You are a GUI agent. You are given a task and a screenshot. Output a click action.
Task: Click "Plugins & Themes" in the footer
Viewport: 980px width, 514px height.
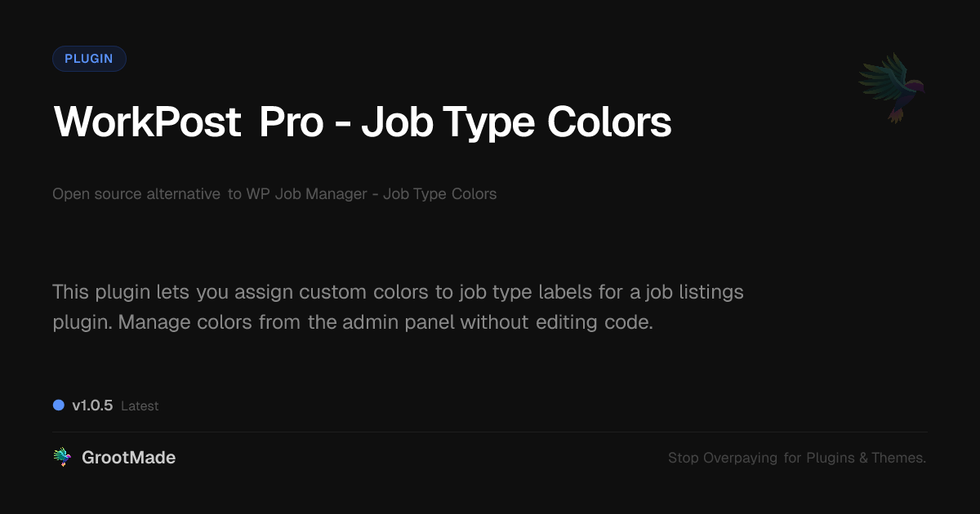[866, 459]
